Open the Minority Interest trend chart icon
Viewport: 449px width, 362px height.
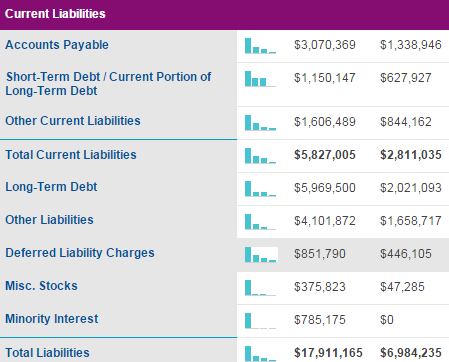260,321
